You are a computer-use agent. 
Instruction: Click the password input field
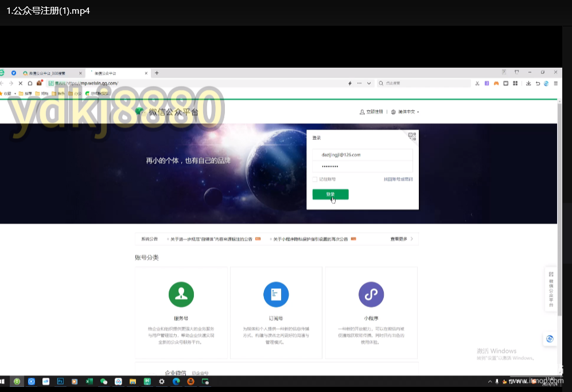point(362,167)
